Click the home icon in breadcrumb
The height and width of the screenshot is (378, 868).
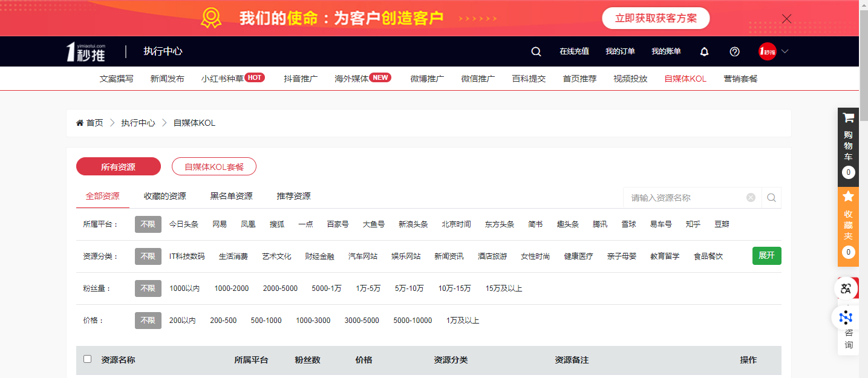[80, 123]
